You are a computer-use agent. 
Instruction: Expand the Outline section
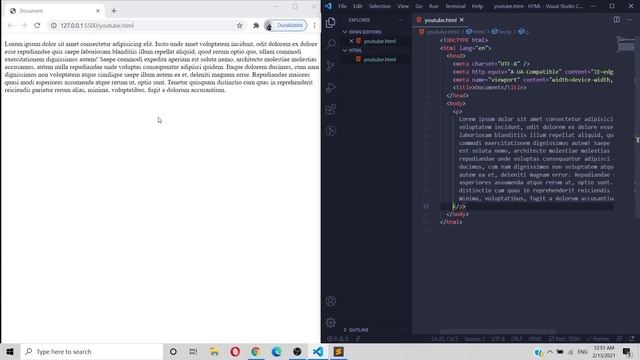point(376,330)
